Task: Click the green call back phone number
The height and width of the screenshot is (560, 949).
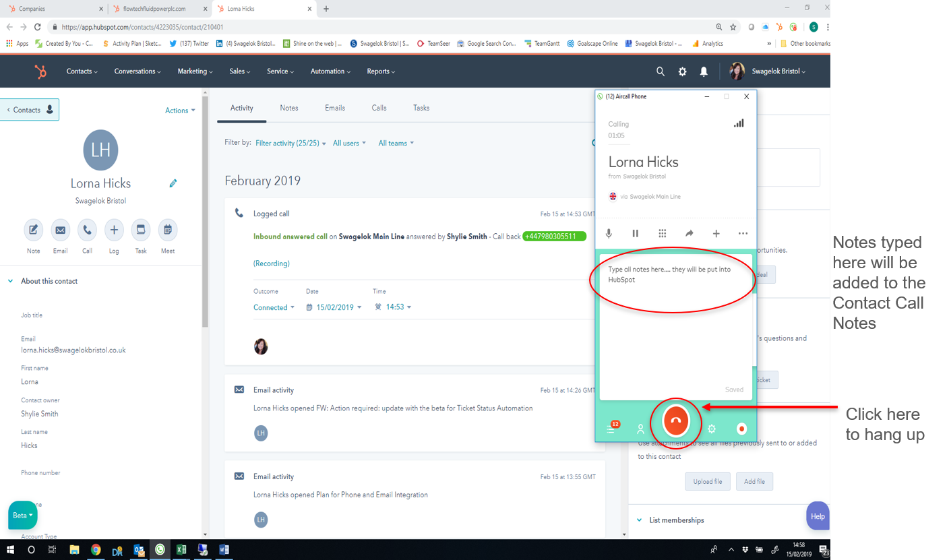Action: tap(554, 237)
